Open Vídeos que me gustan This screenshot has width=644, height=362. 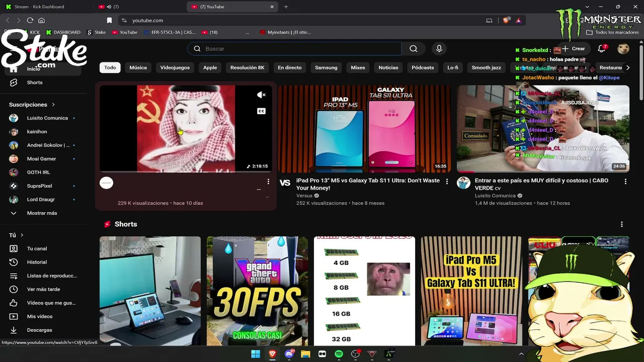(43, 303)
